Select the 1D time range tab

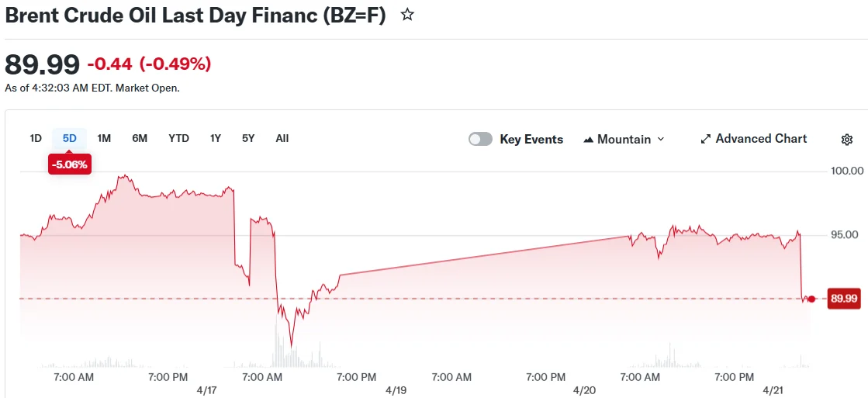36,138
